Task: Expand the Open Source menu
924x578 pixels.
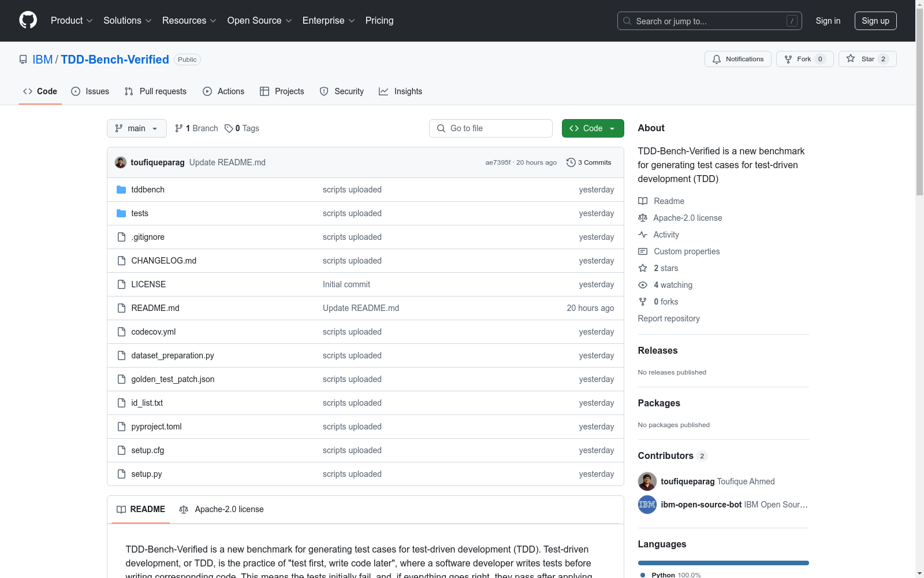Action: (x=260, y=21)
